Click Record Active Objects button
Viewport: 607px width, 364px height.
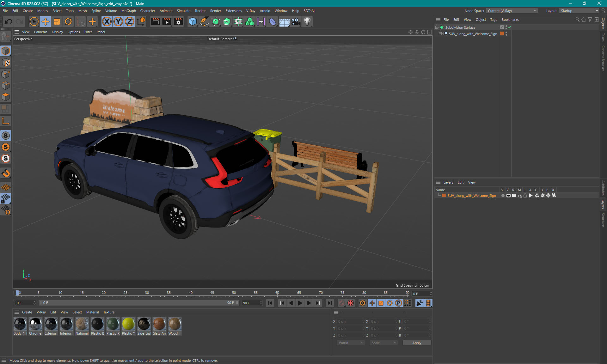click(x=341, y=303)
